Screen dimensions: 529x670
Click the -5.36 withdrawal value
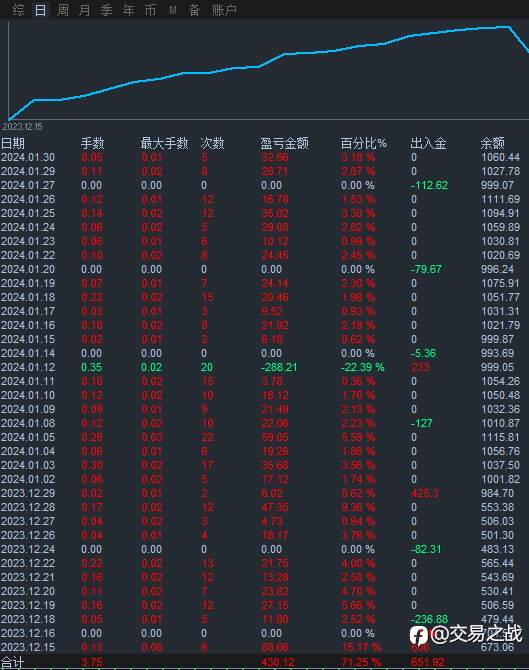click(x=423, y=353)
